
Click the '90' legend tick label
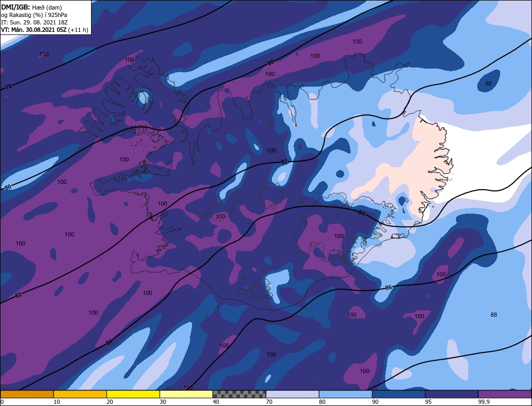click(375, 402)
